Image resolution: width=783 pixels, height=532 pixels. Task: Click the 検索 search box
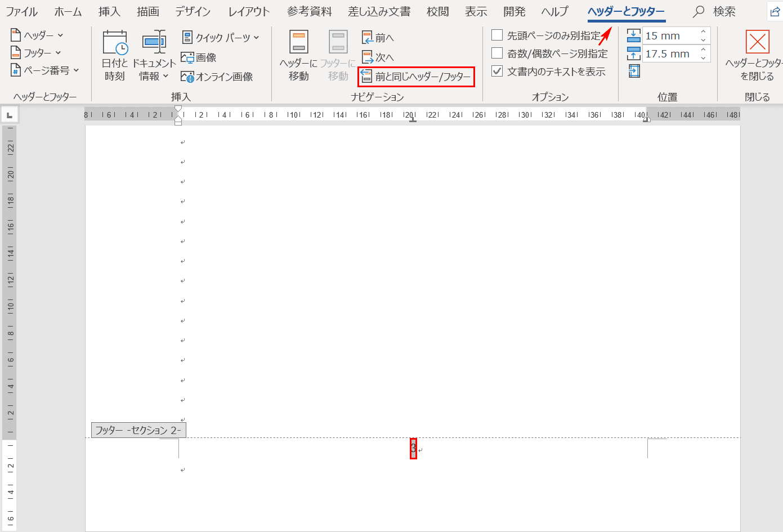click(715, 12)
